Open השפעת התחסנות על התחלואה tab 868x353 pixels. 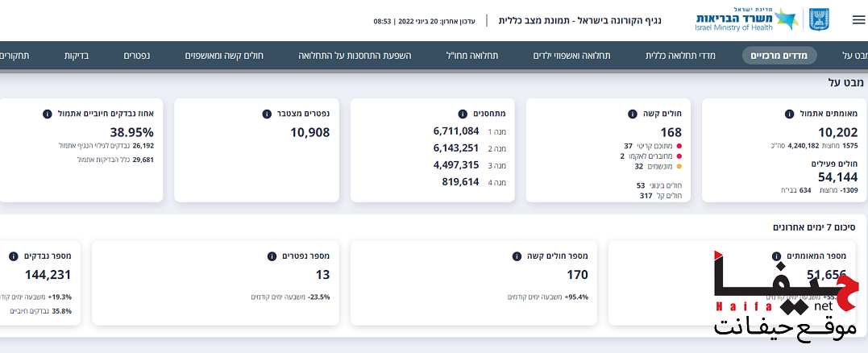click(355, 56)
